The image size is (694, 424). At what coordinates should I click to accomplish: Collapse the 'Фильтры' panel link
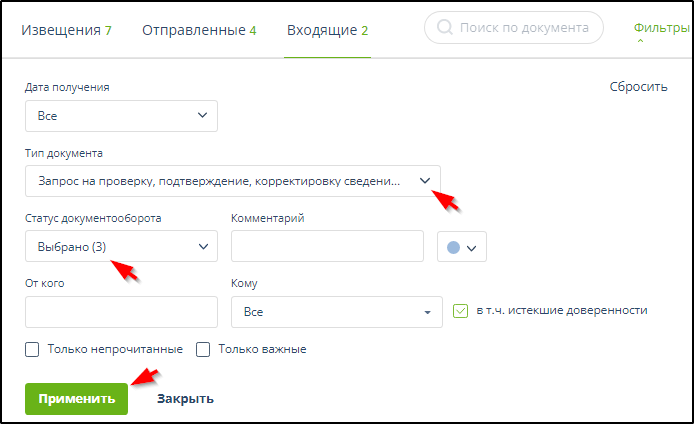662,28
